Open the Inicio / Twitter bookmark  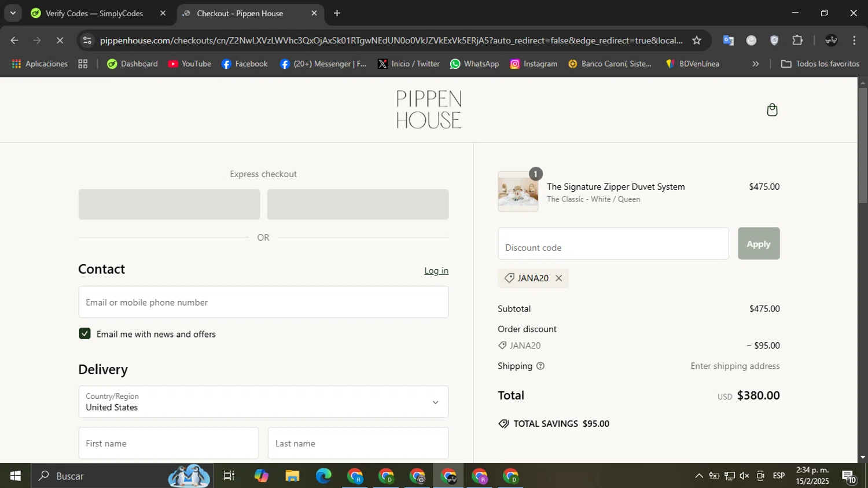[x=409, y=64]
